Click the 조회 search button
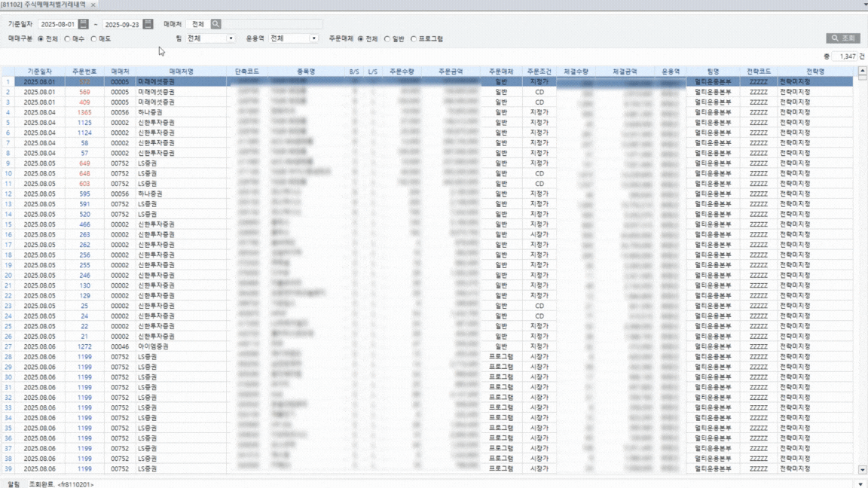The width and height of the screenshot is (868, 488). pos(842,38)
